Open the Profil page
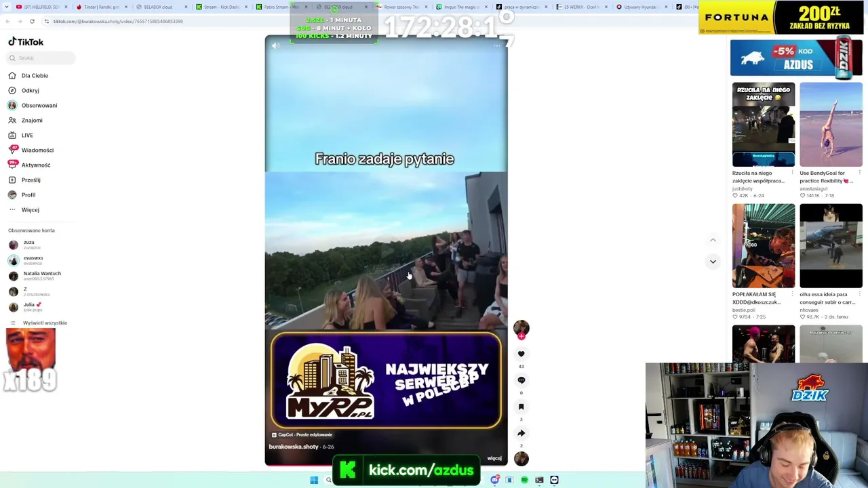Image resolution: width=868 pixels, height=488 pixels. click(x=22, y=195)
